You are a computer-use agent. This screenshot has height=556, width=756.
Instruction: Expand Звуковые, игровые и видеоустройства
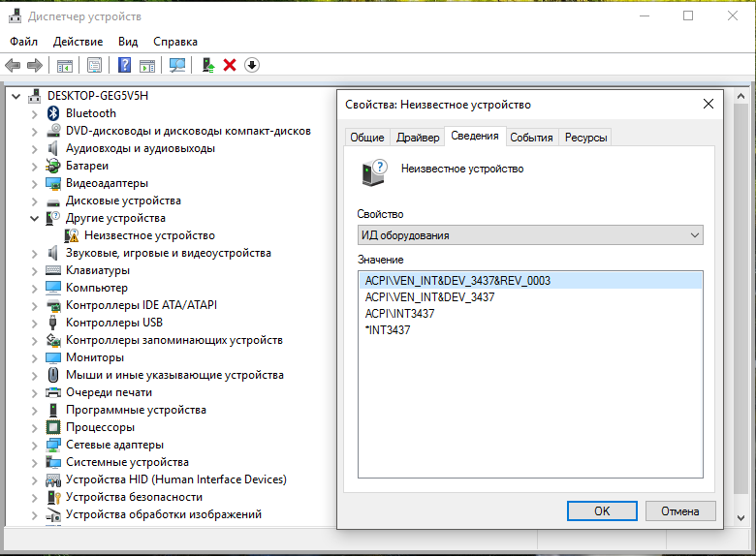(34, 254)
